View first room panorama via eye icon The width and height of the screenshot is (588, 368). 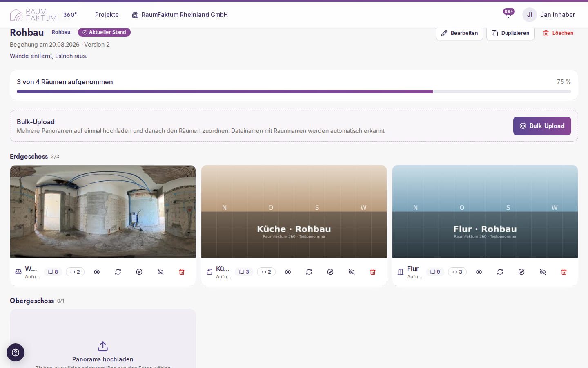tap(97, 272)
